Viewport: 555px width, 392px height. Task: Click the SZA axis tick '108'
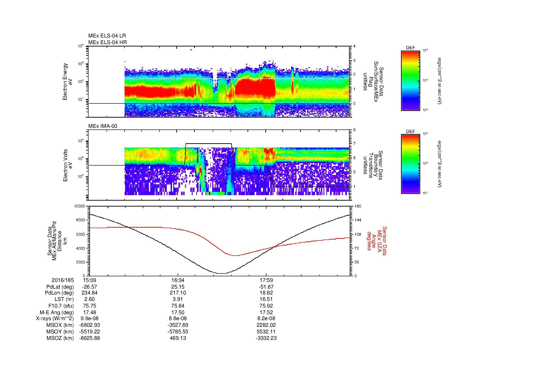tap(358, 234)
